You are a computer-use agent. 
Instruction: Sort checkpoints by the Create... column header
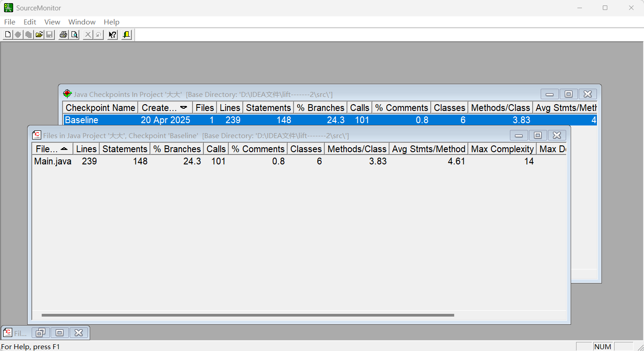point(165,108)
